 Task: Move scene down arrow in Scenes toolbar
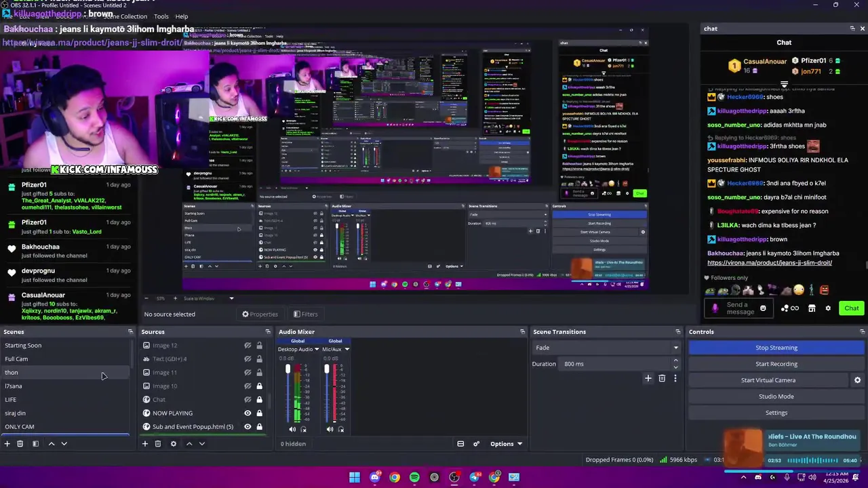64,444
